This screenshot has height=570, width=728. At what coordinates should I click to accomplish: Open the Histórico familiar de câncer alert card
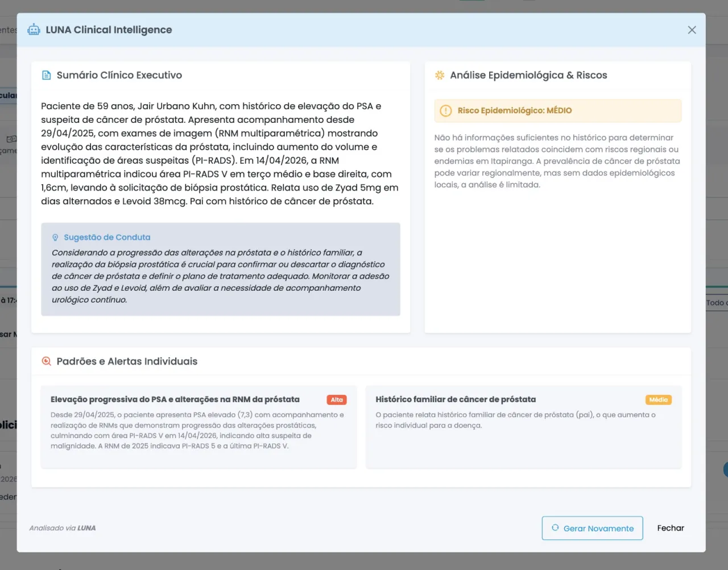(523, 427)
